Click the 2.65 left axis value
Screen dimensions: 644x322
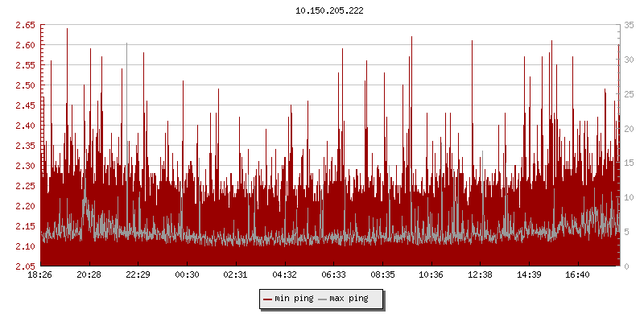[24, 25]
